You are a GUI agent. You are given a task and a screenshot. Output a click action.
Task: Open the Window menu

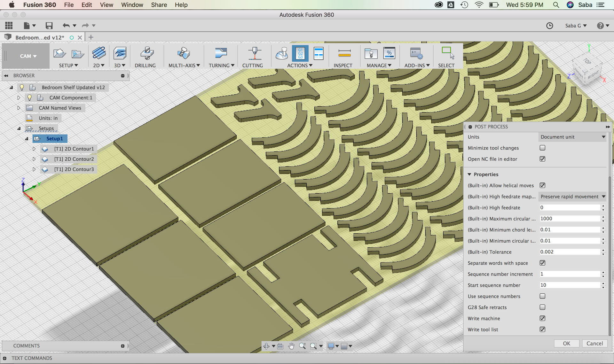tap(132, 5)
